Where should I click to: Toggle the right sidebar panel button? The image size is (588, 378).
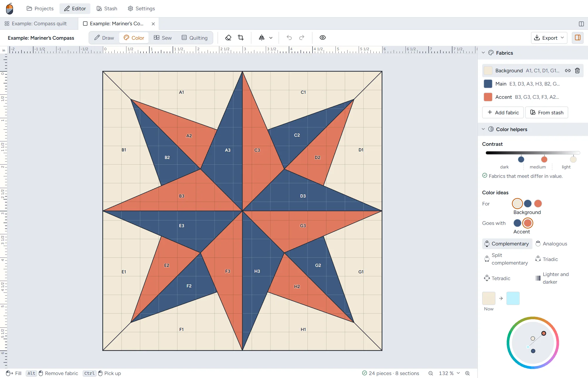tap(577, 38)
